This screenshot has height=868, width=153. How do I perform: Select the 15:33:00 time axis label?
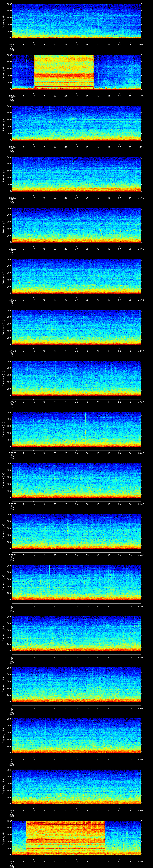[12, 249]
